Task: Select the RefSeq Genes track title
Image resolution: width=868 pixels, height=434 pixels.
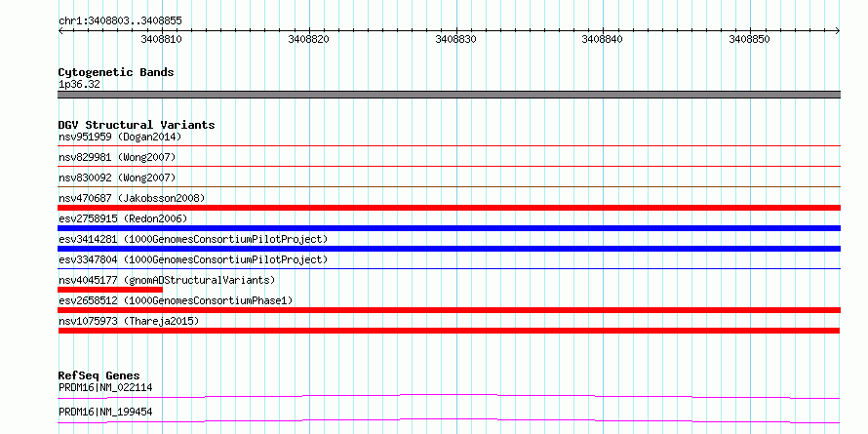Action: 99,375
